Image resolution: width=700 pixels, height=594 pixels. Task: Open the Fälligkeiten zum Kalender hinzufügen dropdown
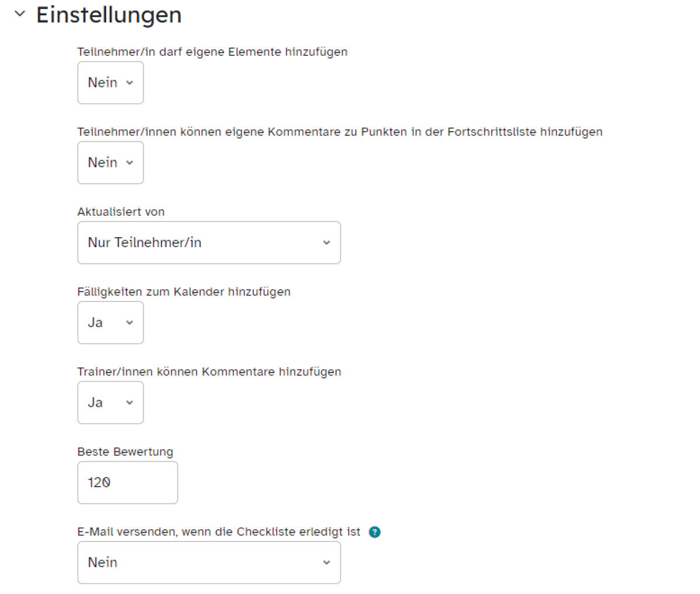coord(110,322)
